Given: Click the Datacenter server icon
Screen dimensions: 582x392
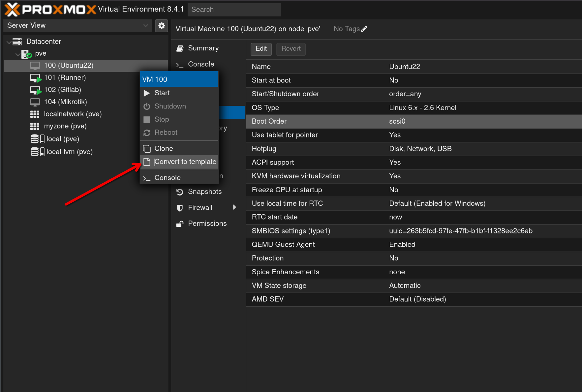Looking at the screenshot, I should [17, 42].
